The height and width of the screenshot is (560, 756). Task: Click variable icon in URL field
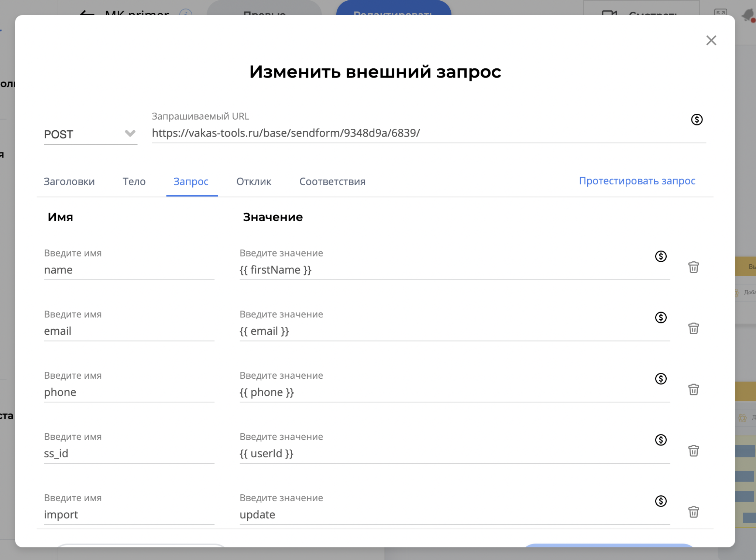[x=697, y=120]
